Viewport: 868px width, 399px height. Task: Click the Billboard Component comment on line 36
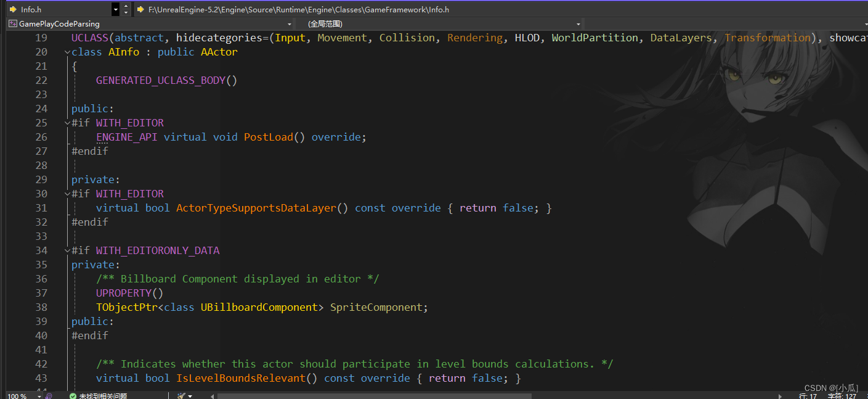[237, 279]
